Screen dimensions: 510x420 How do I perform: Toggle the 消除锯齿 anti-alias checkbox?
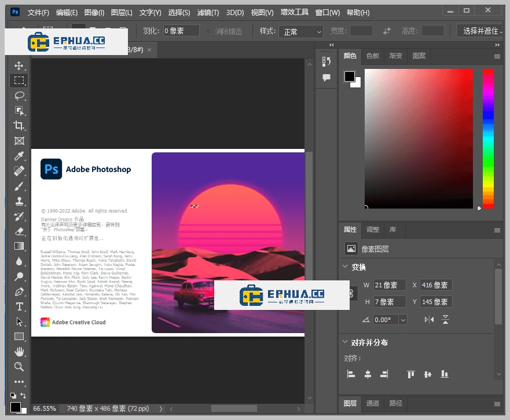pos(208,31)
